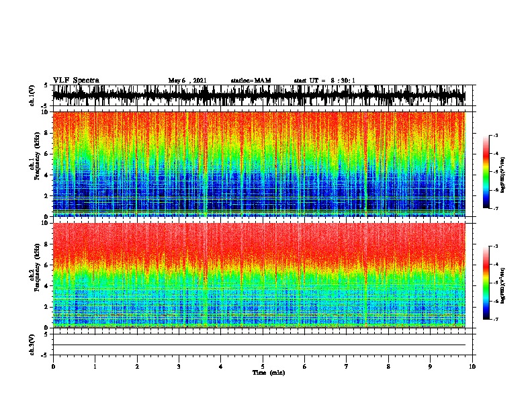
Task: Click time axis tick label "8"
Action: point(388,367)
